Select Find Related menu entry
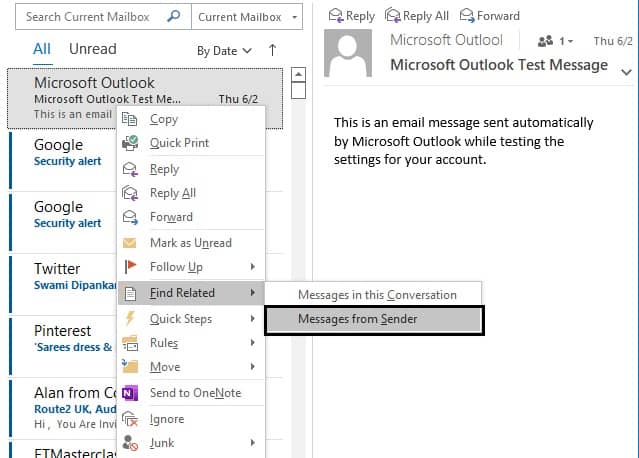The image size is (639, 458). [x=191, y=293]
